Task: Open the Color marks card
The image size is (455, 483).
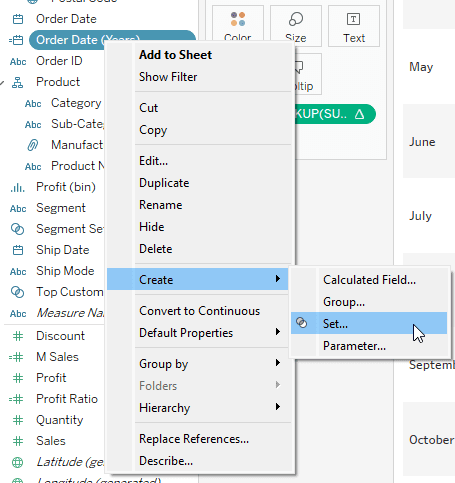Action: coord(238,26)
